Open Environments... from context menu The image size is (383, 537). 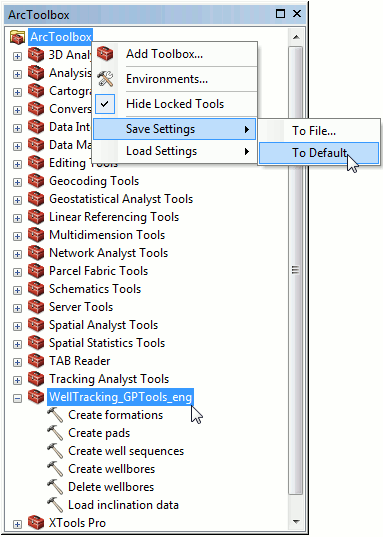175,79
